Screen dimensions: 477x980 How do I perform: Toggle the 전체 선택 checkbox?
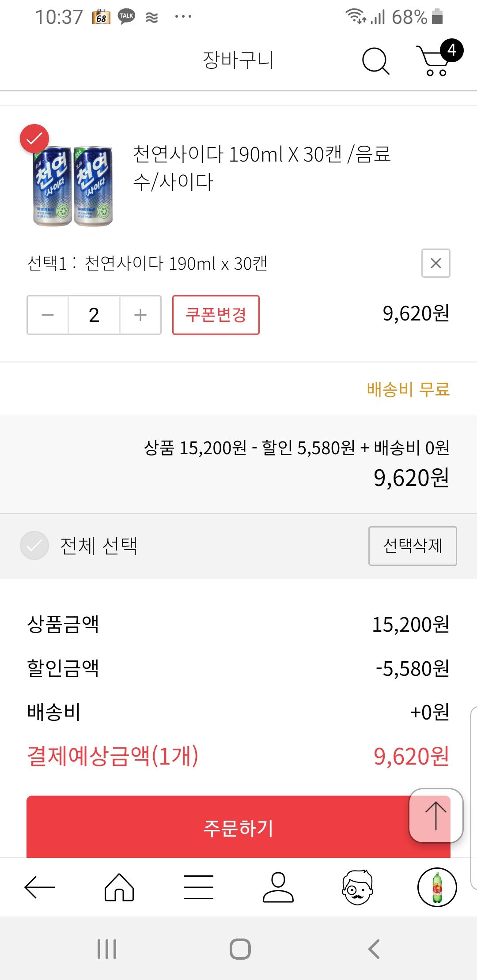coord(34,546)
